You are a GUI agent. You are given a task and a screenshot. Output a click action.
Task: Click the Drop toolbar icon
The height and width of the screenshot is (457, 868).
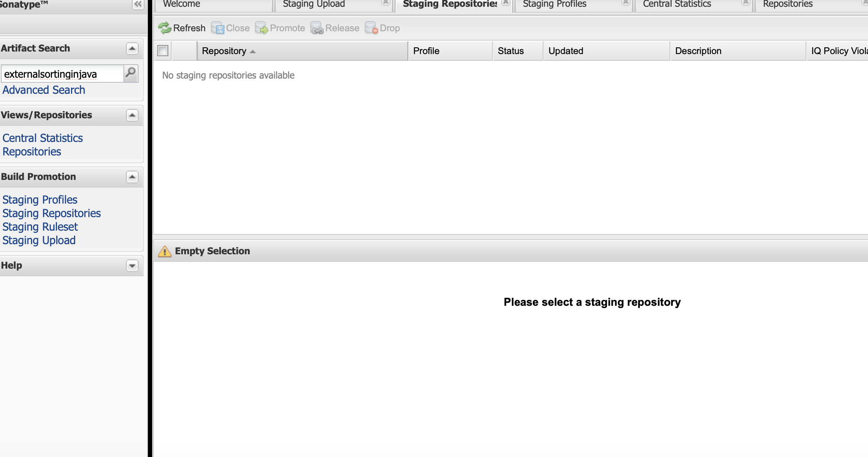coord(371,28)
